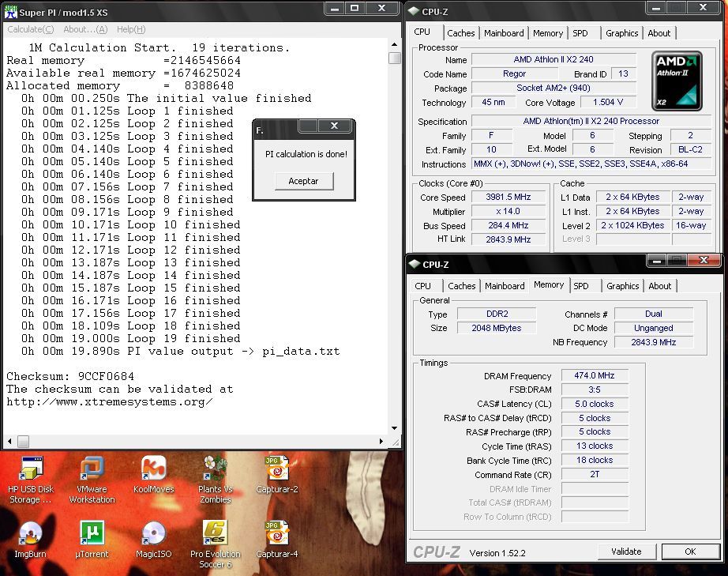Switch to Caches tab in top CPU-Z
The image size is (728, 576).
(460, 33)
